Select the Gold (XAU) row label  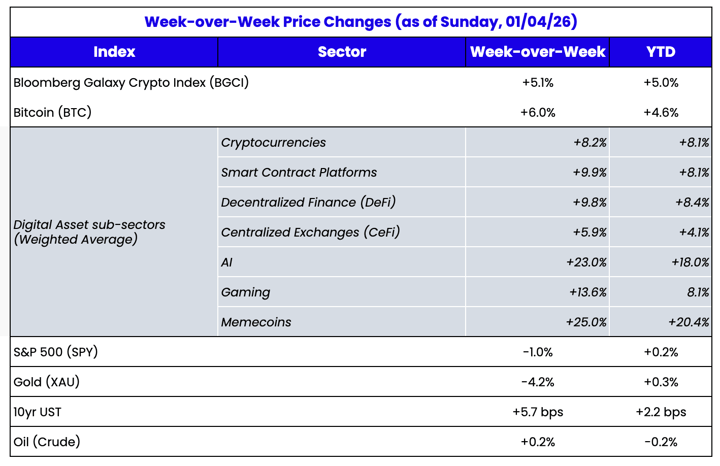point(47,382)
